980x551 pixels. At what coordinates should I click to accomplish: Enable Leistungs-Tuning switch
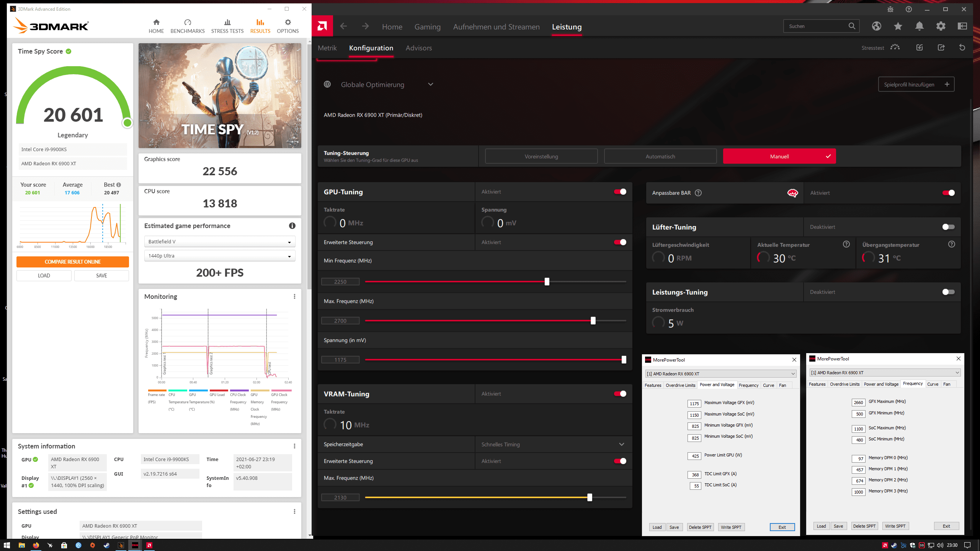(949, 292)
